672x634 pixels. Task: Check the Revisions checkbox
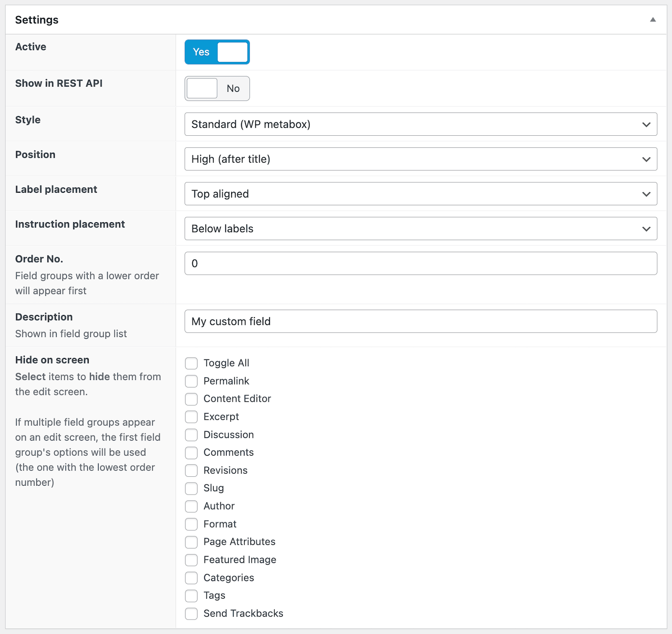pos(191,470)
